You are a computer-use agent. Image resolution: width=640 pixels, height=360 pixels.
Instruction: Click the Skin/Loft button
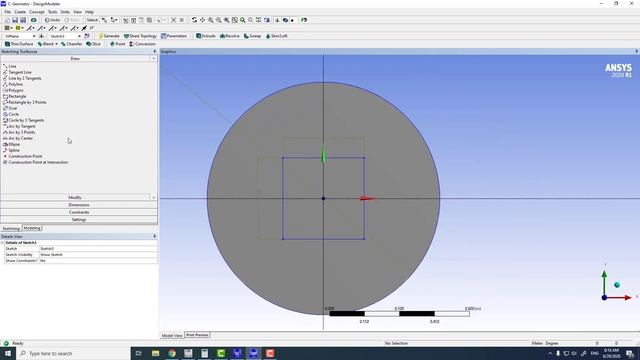276,36
